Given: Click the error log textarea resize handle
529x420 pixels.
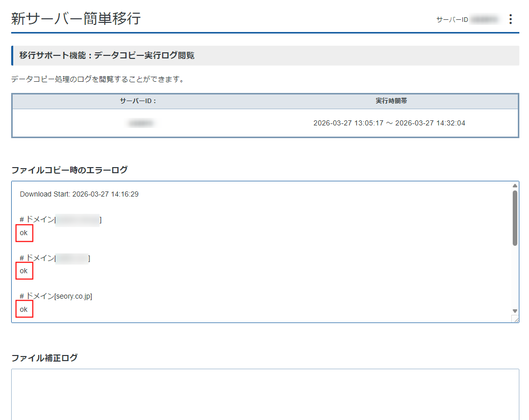Looking at the screenshot, I should pos(515,319).
